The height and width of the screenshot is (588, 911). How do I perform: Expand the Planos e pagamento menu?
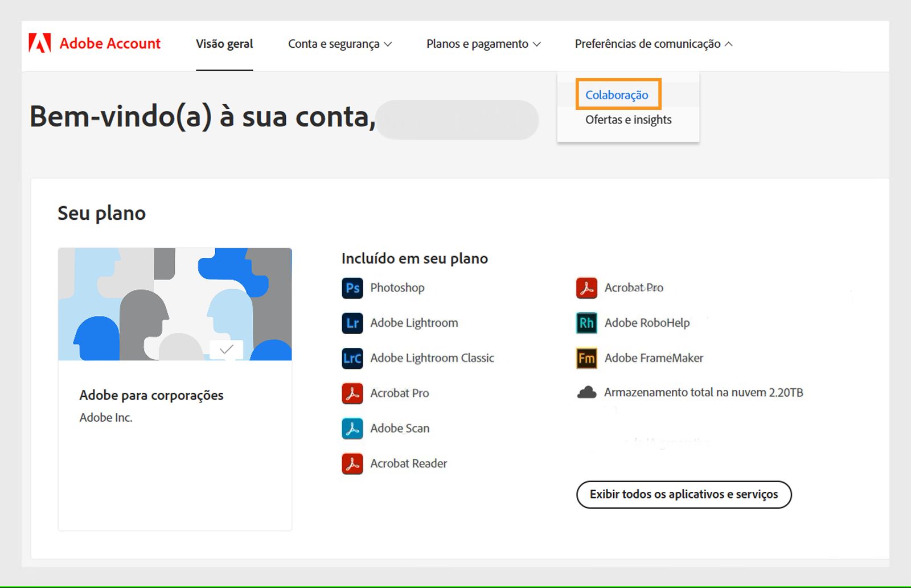pyautogui.click(x=483, y=44)
